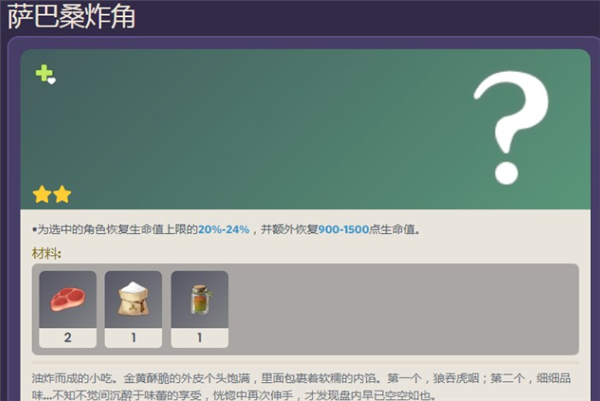Click quantity 2 under the raw meat

click(67, 337)
